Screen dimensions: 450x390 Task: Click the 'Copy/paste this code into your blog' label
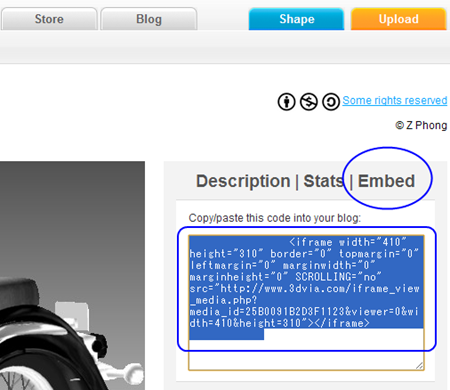275,218
